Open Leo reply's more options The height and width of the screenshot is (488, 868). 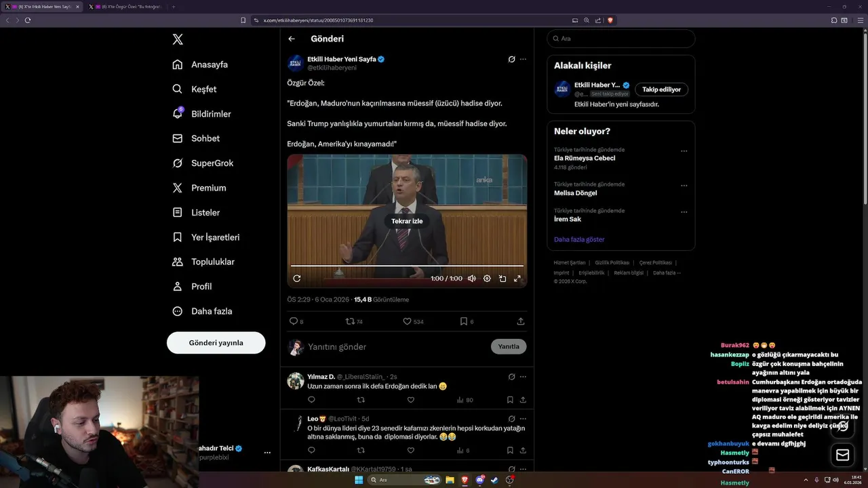click(523, 419)
